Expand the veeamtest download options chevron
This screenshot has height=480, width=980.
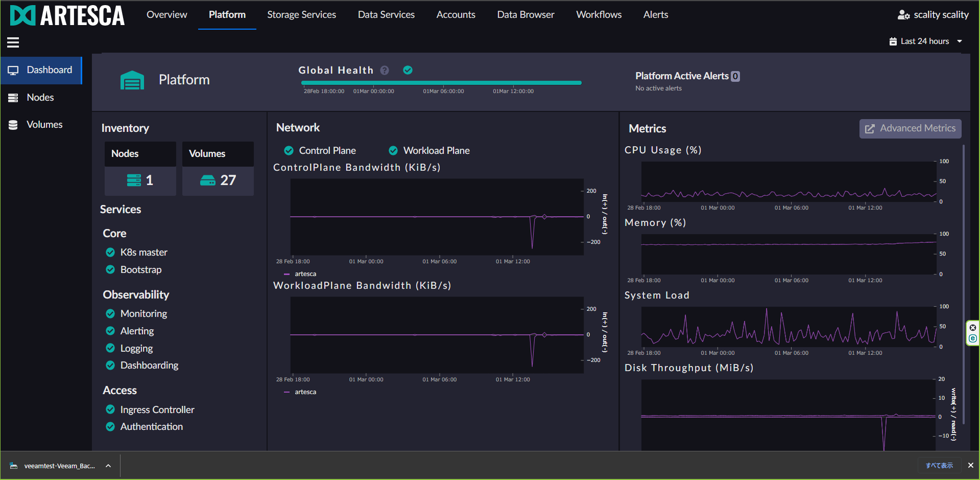108,466
